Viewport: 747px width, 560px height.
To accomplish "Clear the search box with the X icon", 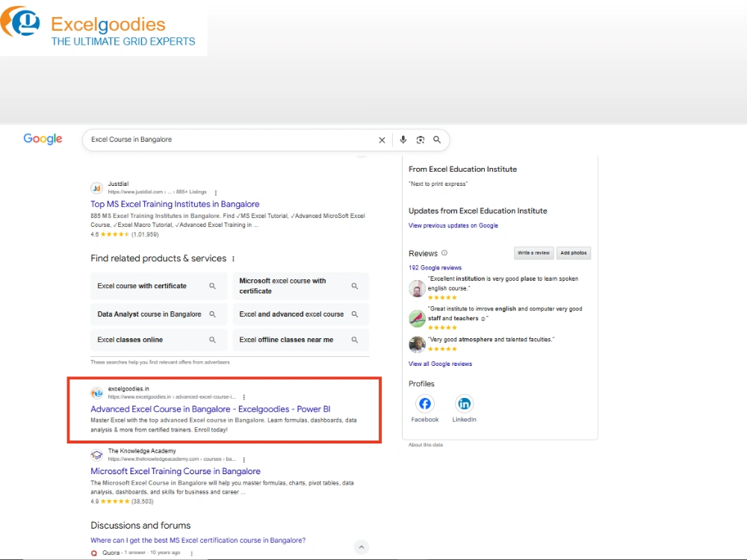I will pos(382,140).
